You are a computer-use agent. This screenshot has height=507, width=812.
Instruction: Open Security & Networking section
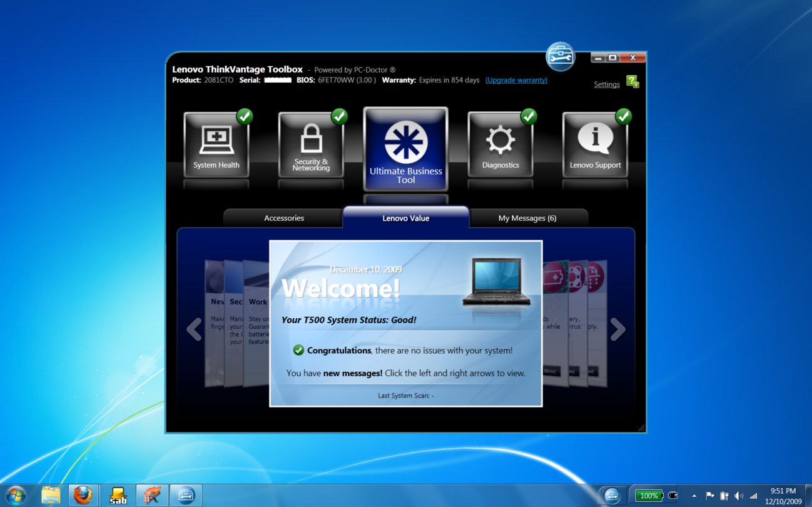pos(311,144)
